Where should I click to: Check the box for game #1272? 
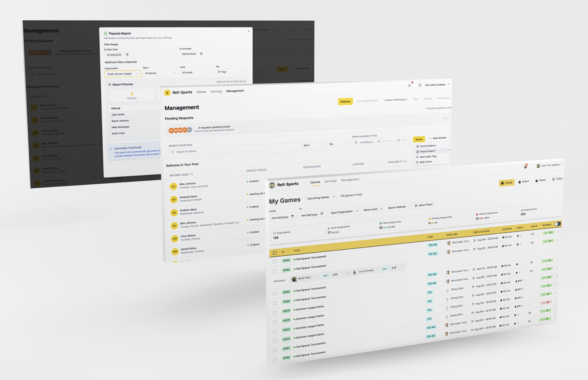[x=275, y=331]
